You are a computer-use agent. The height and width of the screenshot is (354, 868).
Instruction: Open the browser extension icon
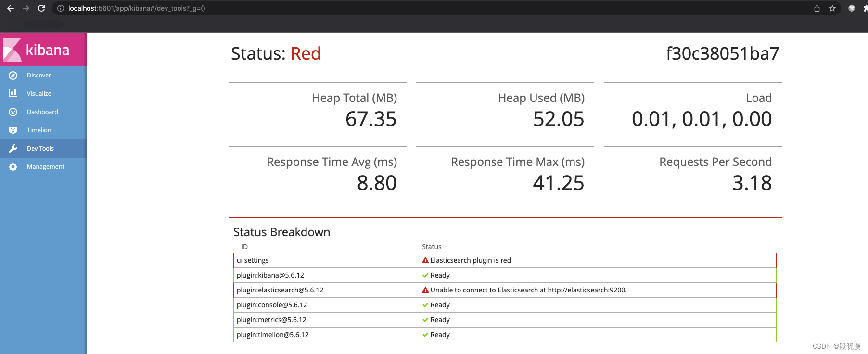tap(852, 8)
